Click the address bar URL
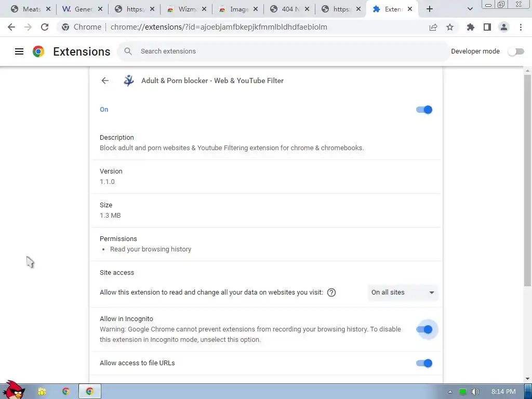532x399 pixels. (x=219, y=27)
